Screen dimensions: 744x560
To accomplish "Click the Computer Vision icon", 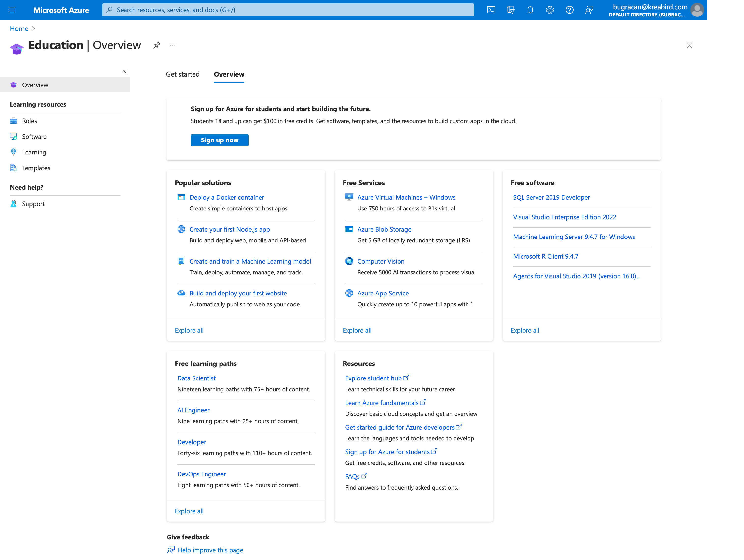I will tap(349, 261).
